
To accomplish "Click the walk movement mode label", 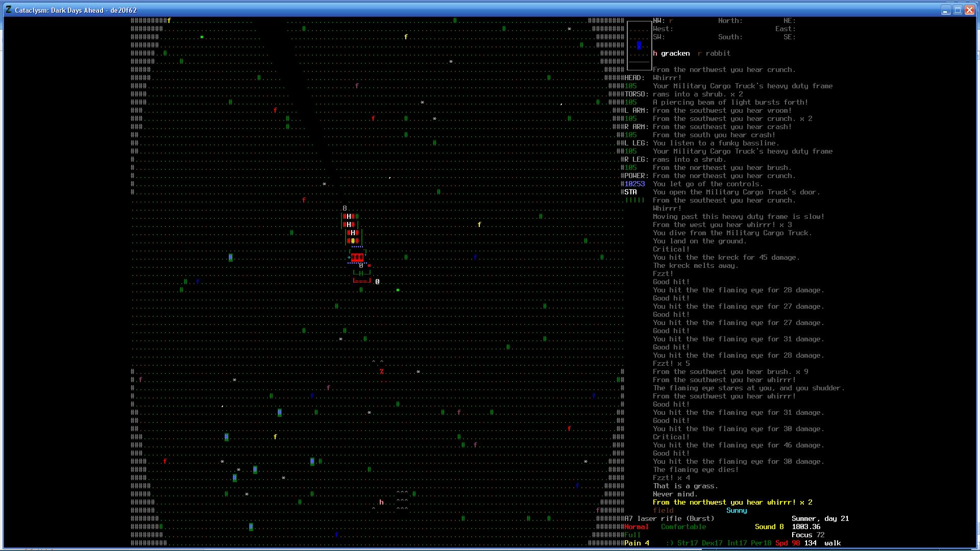I will (x=832, y=543).
